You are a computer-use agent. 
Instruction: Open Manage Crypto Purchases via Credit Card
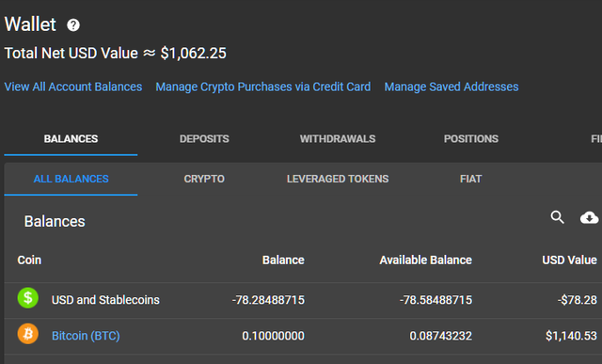click(263, 87)
